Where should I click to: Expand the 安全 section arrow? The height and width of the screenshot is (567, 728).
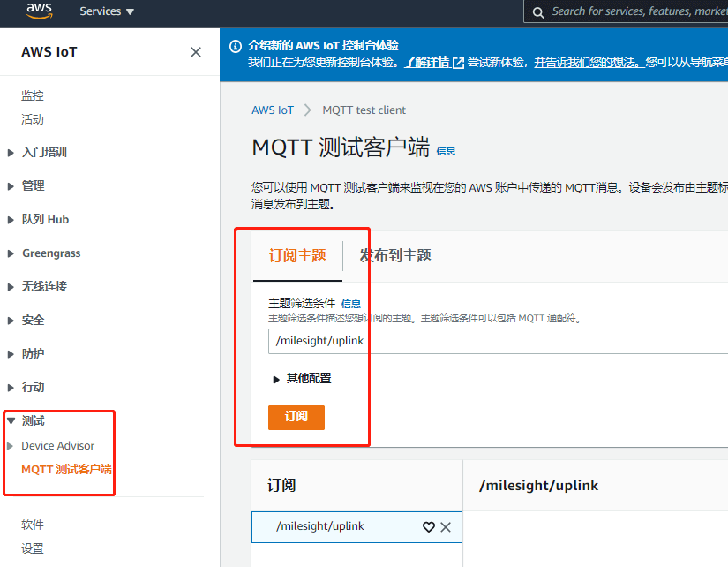[11, 321]
